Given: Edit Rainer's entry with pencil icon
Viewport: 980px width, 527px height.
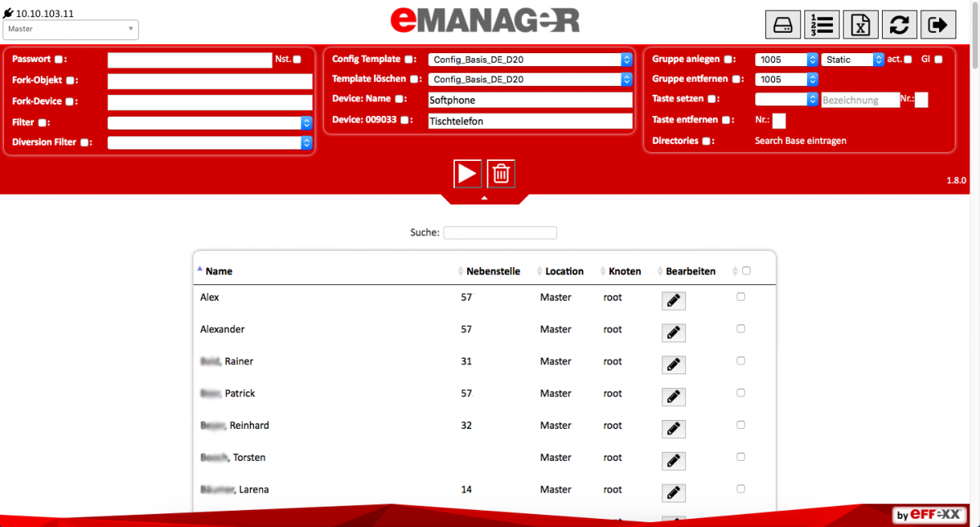Looking at the screenshot, I should point(673,364).
